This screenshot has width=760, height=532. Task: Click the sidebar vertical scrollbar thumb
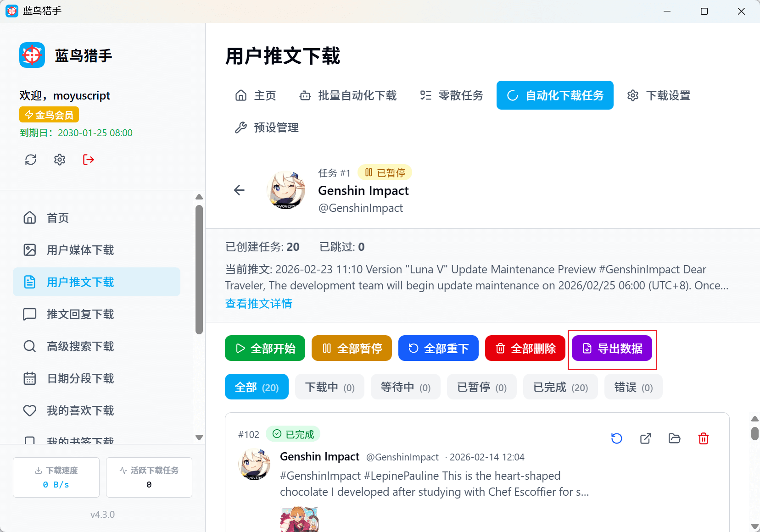[199, 270]
